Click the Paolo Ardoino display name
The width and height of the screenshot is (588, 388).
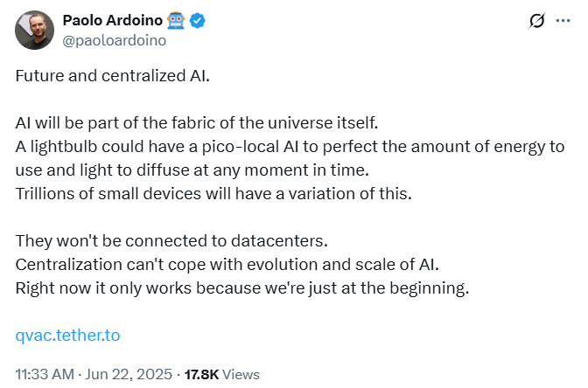click(x=113, y=20)
